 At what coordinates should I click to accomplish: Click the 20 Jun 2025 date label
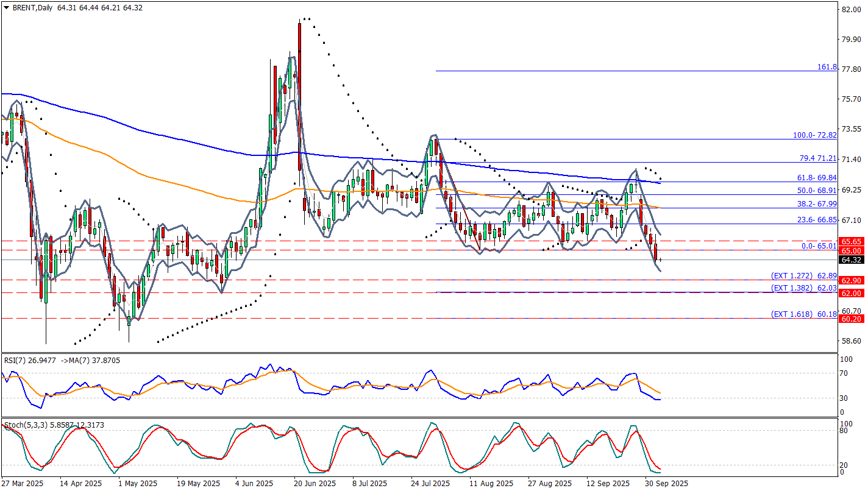(315, 483)
